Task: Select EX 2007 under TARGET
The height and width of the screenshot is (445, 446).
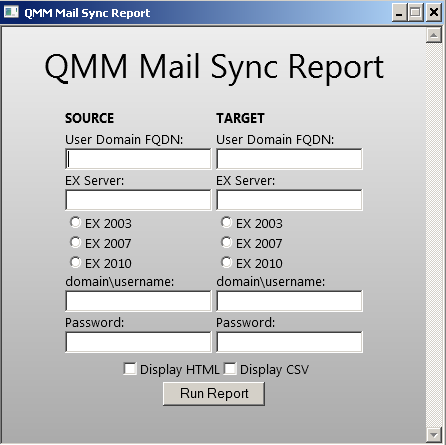Action: [x=226, y=242]
